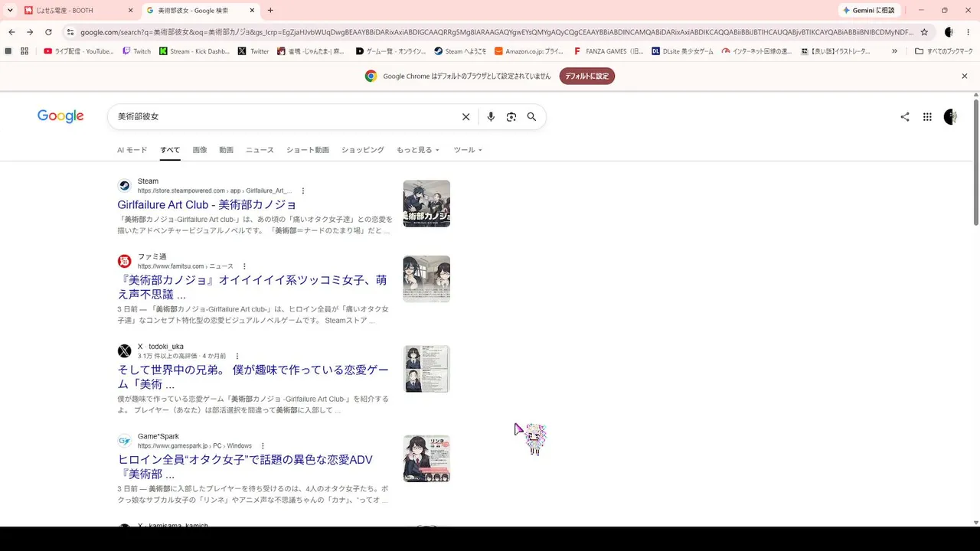The width and height of the screenshot is (980, 551).
Task: Click the Gemini に相談 button
Action: (x=868, y=11)
